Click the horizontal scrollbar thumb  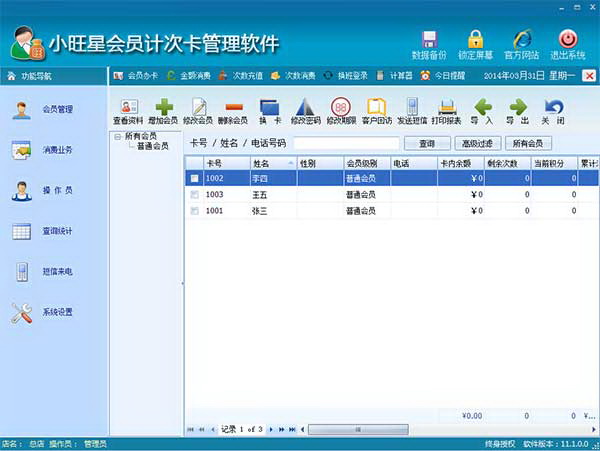click(358, 430)
